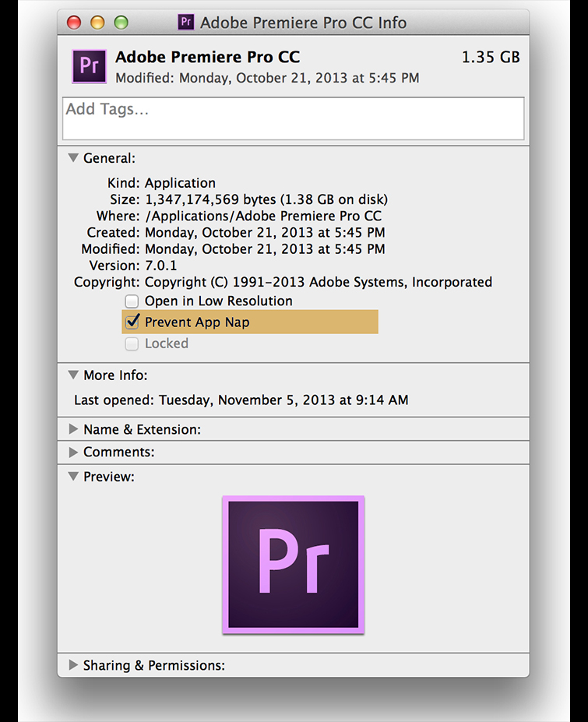Expand the Sharing & Permissions section
The image size is (588, 722).
(73, 665)
